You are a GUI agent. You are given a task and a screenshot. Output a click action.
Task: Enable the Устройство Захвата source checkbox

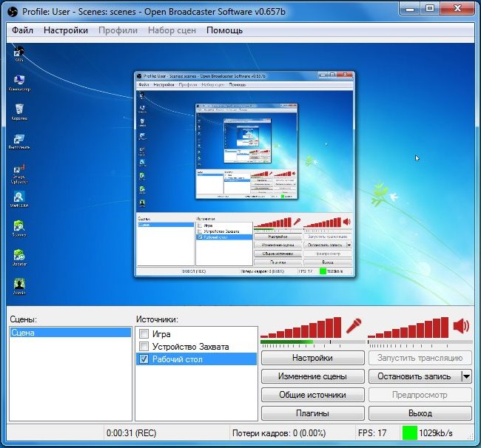[144, 346]
